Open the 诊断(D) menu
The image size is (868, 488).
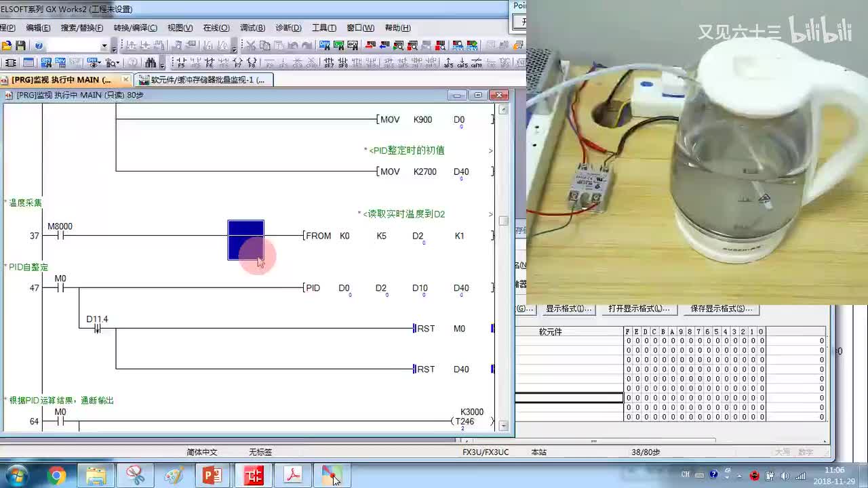tap(289, 28)
